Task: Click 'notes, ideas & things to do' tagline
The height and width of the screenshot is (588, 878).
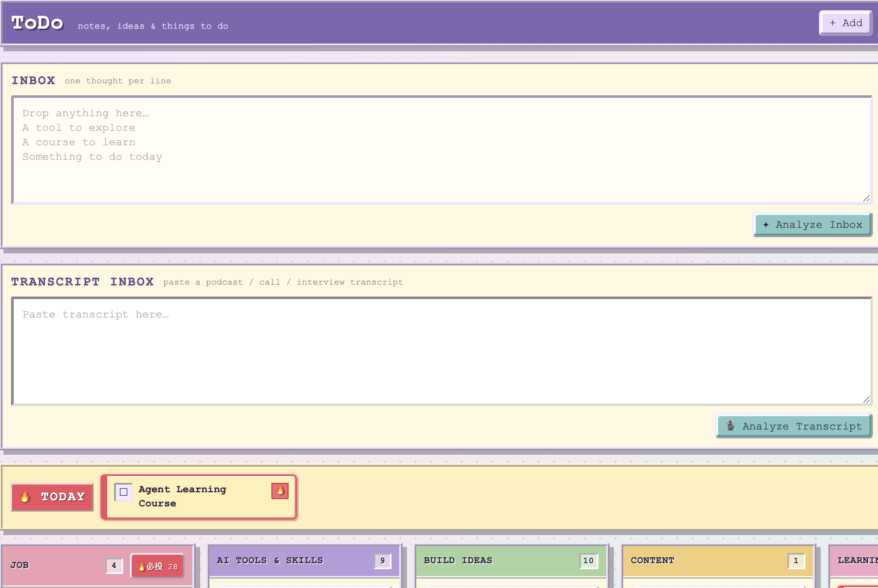Action: click(153, 26)
